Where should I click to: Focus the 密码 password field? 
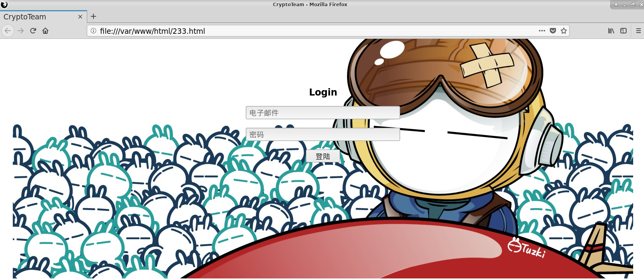pos(323,134)
